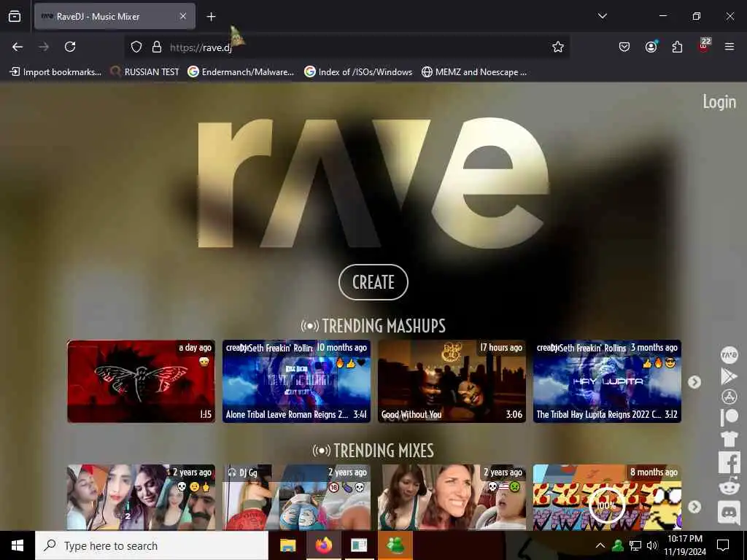Open the Firefox View icon
Viewport: 747px width, 560px height.
(x=15, y=16)
